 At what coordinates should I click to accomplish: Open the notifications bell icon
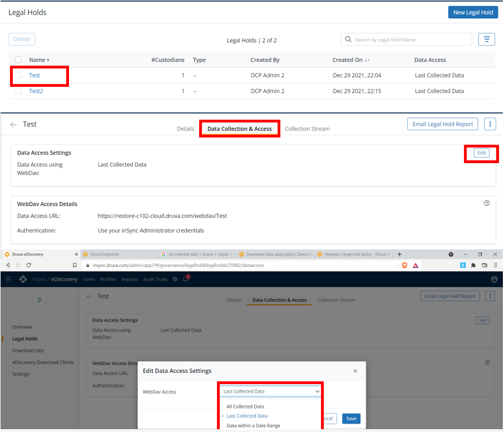coord(186,279)
